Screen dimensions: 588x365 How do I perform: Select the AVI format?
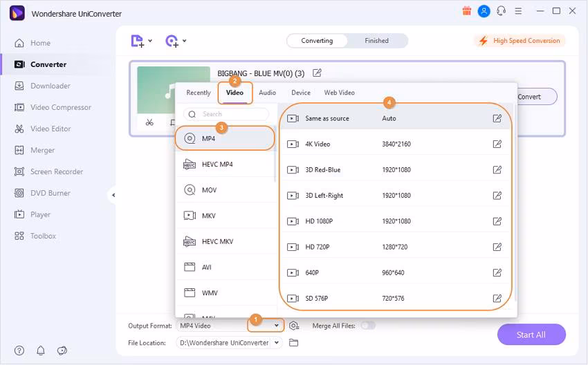[x=225, y=268]
